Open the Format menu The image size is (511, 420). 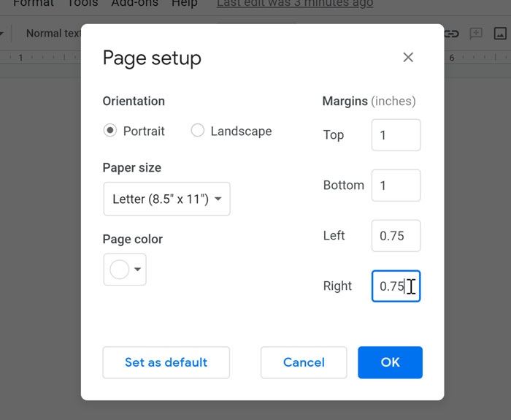coord(33,4)
